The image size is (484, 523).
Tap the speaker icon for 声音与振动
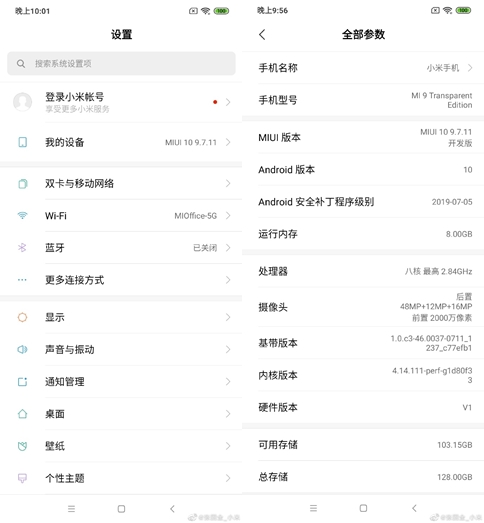point(22,349)
